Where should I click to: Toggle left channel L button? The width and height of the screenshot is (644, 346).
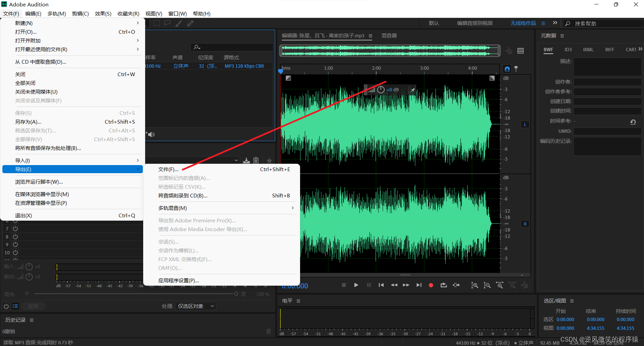click(x=525, y=124)
